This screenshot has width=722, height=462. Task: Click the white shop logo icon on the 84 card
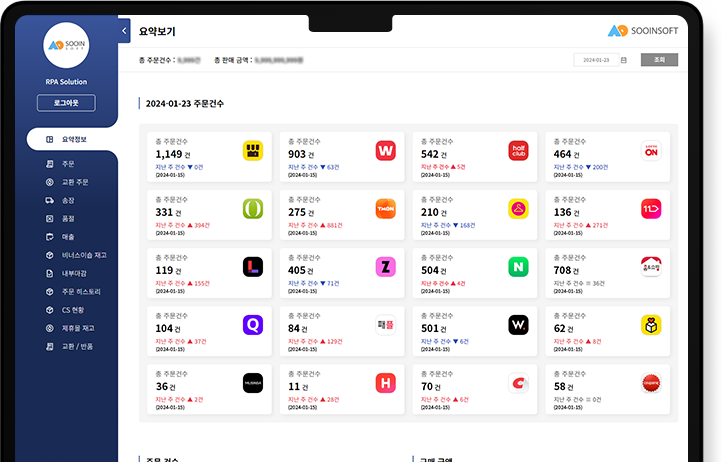click(x=385, y=325)
